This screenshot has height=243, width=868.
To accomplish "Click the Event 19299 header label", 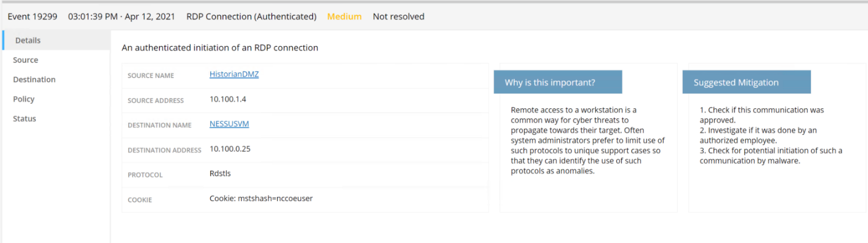I will point(32,16).
